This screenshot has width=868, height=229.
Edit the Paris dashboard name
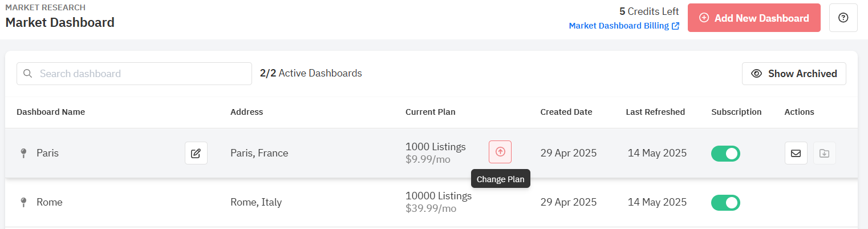196,153
